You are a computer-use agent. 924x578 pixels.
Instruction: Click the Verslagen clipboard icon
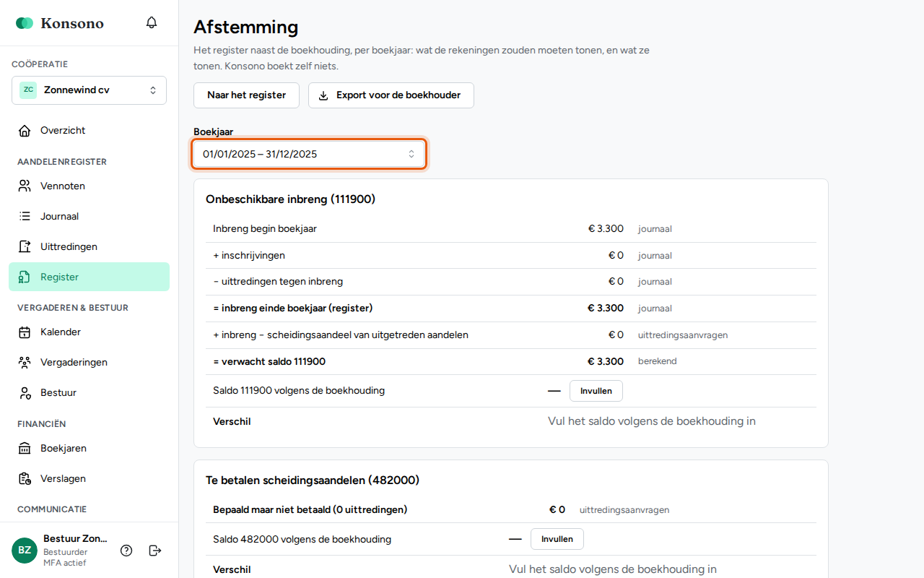25,479
